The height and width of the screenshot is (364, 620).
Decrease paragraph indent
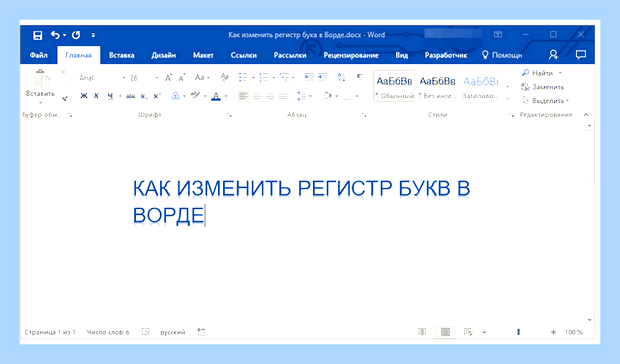(309, 77)
